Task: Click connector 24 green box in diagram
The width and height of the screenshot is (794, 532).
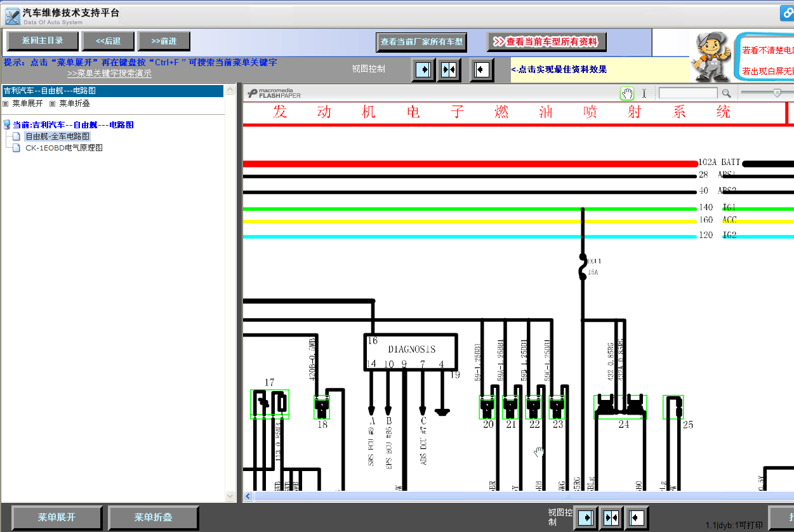Action: coord(621,407)
